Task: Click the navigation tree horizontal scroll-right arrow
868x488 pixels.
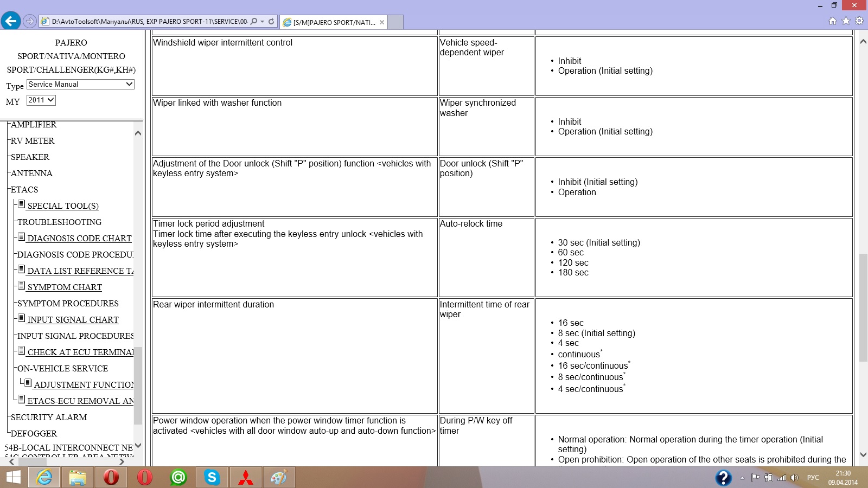Action: (121, 462)
